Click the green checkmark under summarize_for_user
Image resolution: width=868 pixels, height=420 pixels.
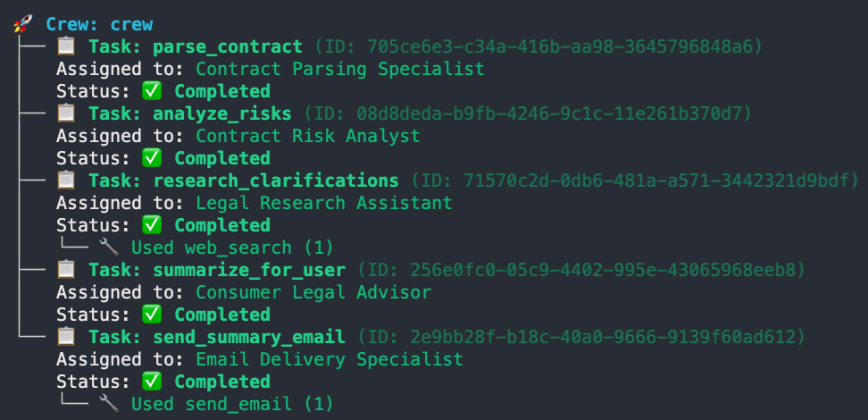[x=152, y=315]
